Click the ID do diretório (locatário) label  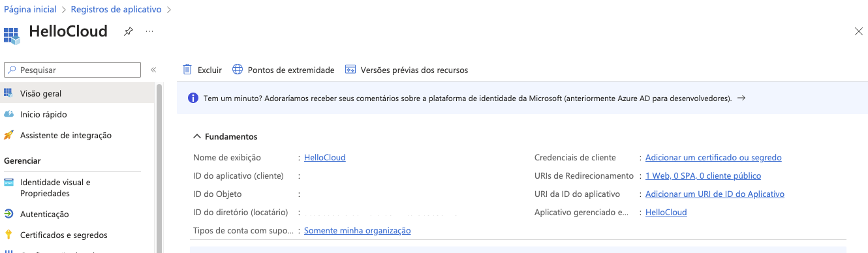point(241,213)
